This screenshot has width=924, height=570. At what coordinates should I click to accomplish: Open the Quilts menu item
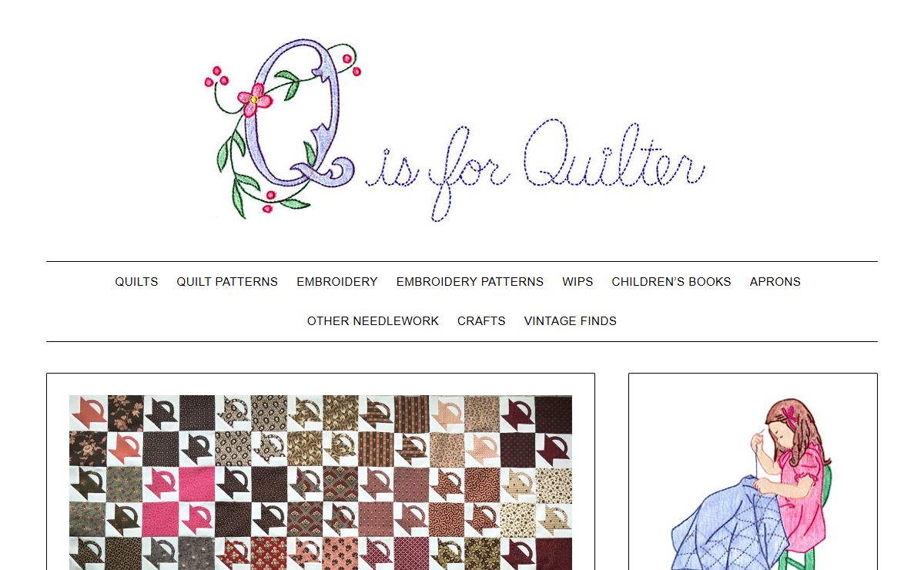(136, 282)
